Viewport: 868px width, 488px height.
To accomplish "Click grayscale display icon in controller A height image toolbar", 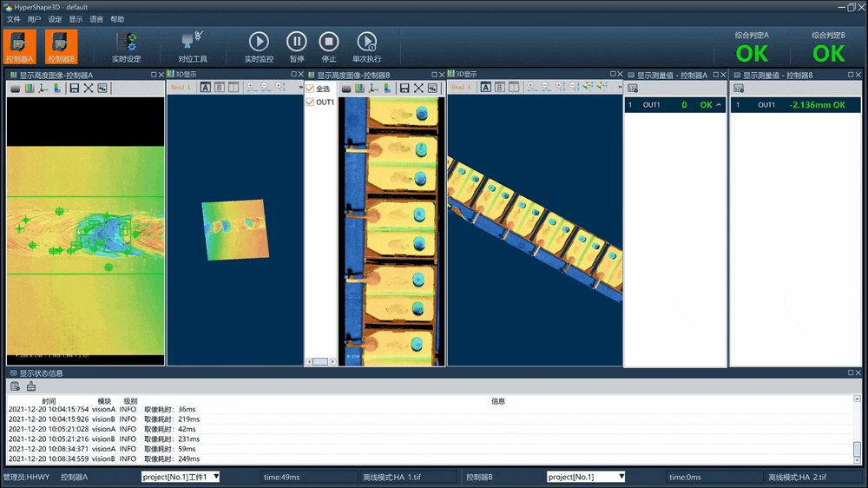I will (x=16, y=88).
